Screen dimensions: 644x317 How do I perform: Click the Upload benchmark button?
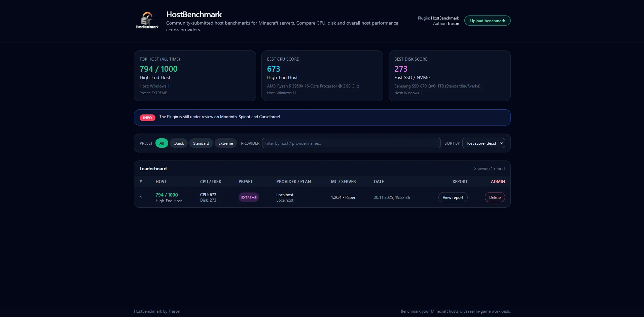pos(487,21)
